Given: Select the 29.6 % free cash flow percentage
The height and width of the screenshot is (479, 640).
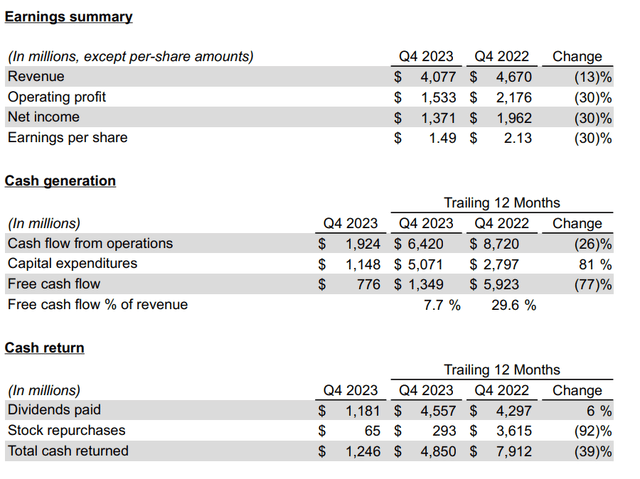Looking at the screenshot, I should click(x=513, y=305).
